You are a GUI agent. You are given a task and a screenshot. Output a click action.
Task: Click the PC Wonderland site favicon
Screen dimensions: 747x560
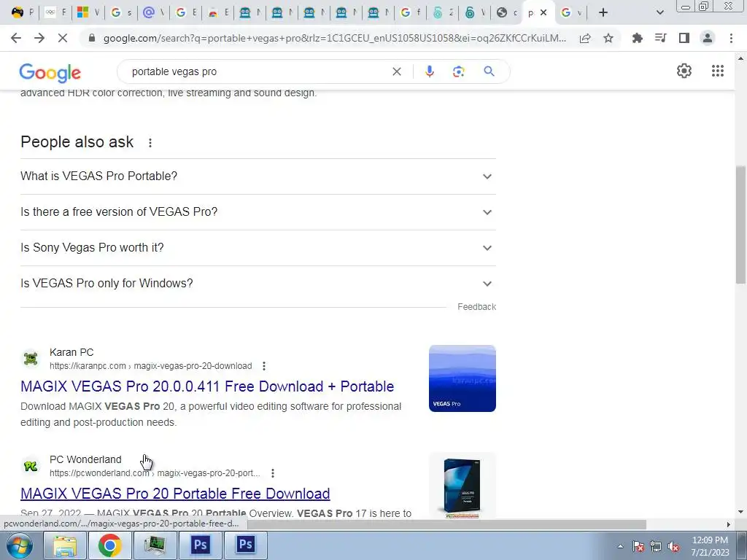pos(31,466)
